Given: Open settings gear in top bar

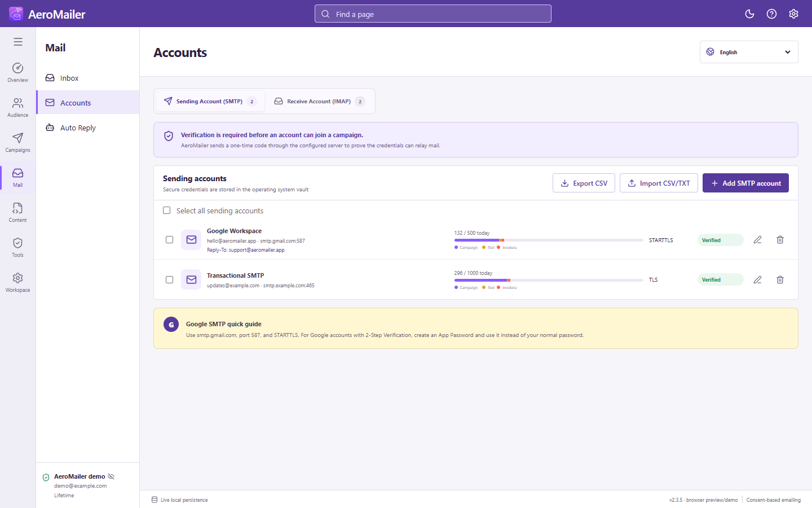Looking at the screenshot, I should point(793,14).
